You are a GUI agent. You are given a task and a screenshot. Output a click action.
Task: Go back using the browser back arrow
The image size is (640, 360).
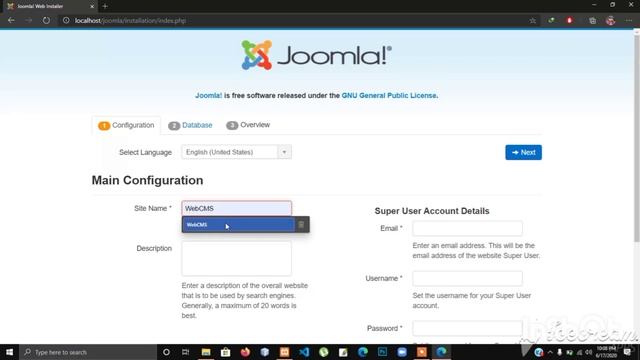point(11,20)
